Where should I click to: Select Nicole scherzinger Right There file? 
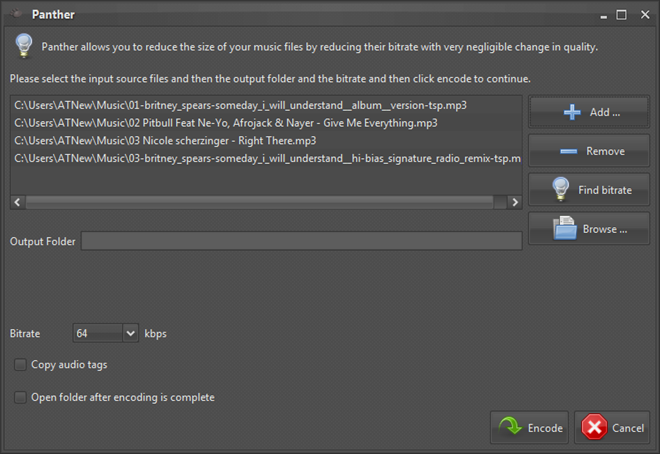pos(266,141)
